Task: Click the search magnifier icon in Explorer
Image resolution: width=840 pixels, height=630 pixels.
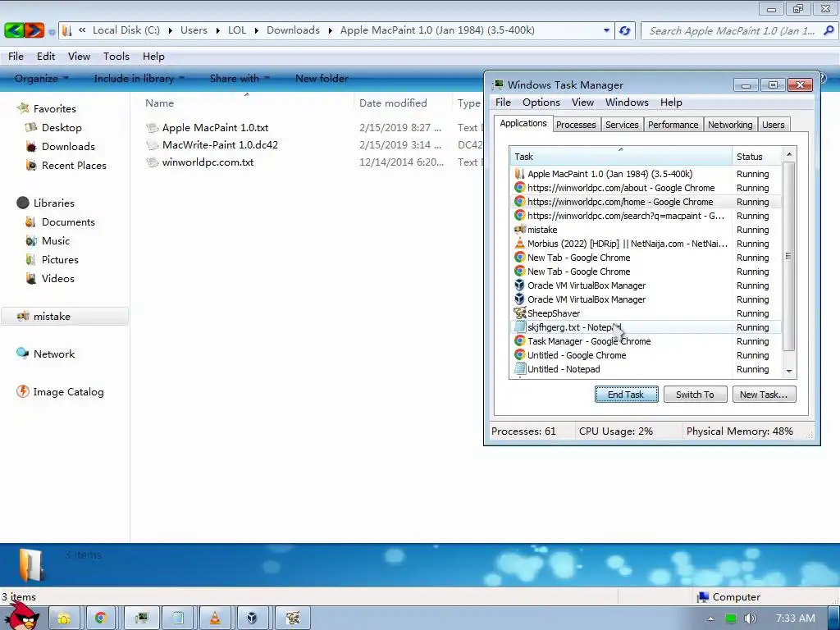Action: [829, 30]
